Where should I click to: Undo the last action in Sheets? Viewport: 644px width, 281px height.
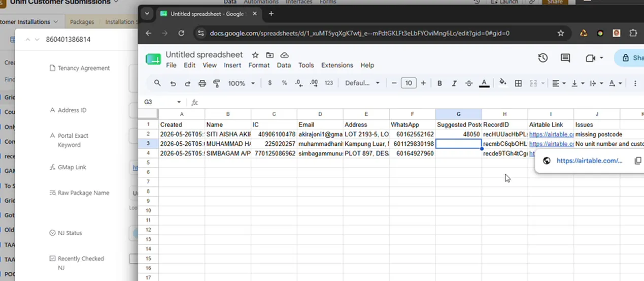pos(173,83)
